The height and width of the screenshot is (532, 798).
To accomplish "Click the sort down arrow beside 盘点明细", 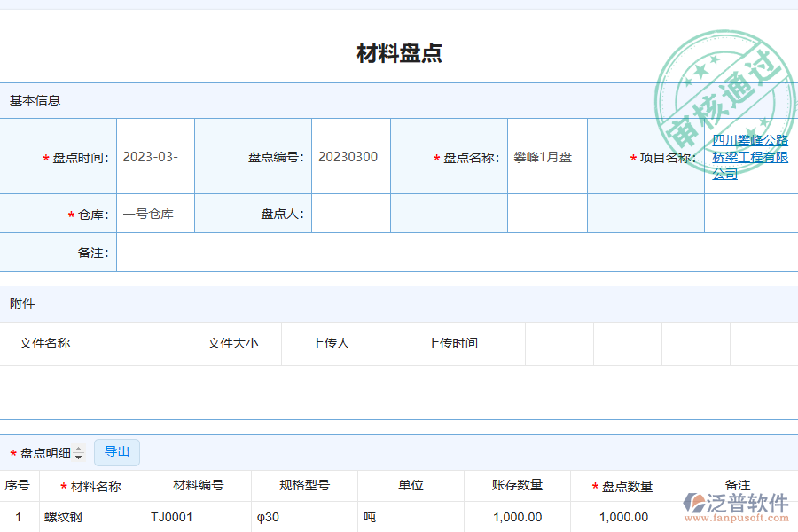I will point(79,456).
